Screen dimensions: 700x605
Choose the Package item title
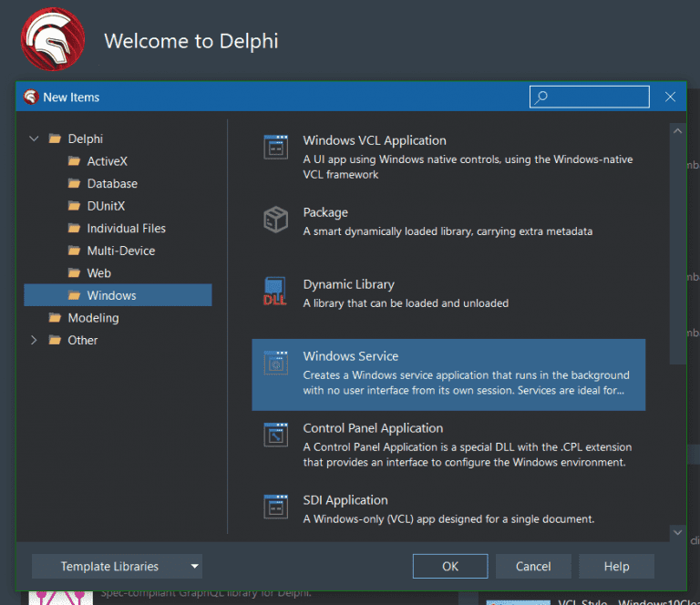pyautogui.click(x=325, y=212)
